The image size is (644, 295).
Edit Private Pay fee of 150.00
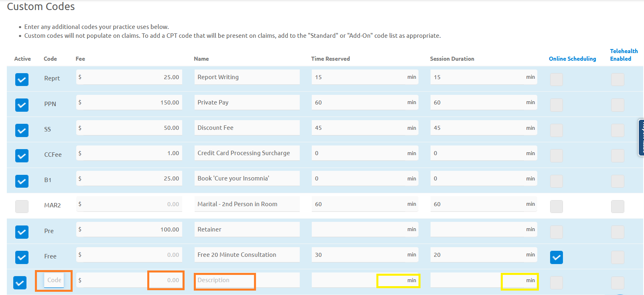(129, 102)
